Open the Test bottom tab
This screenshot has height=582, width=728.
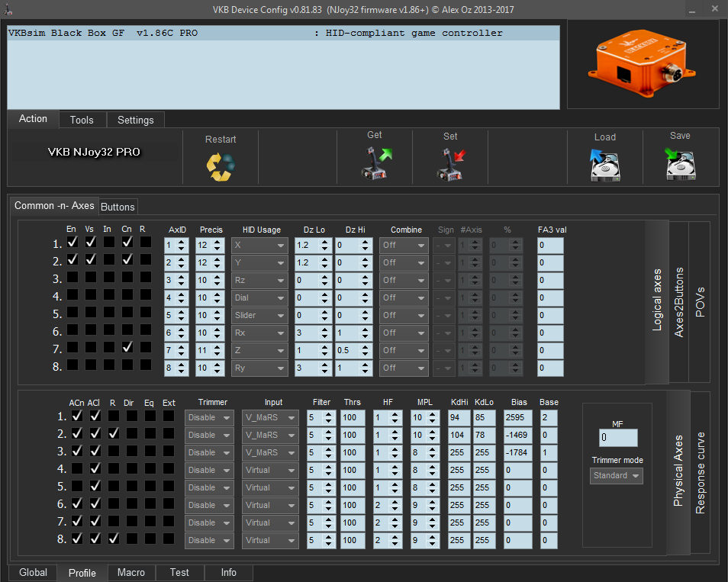[x=179, y=573]
